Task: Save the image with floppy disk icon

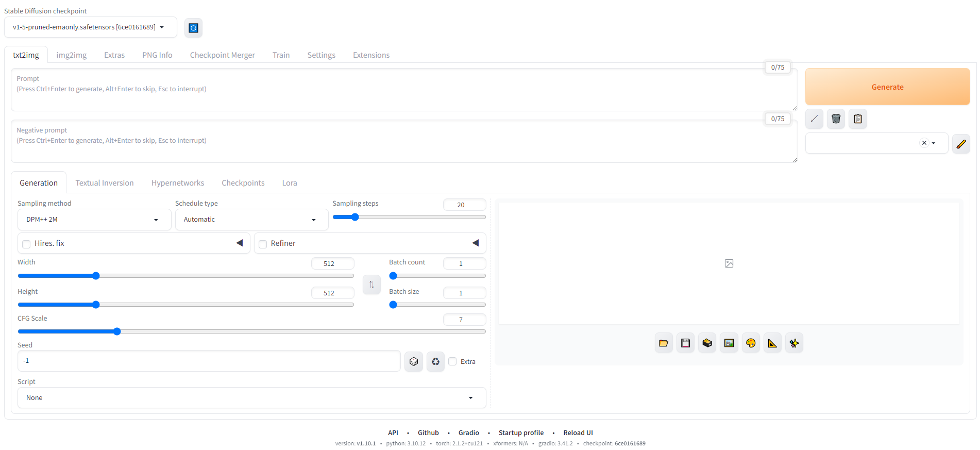Action: [x=685, y=343]
